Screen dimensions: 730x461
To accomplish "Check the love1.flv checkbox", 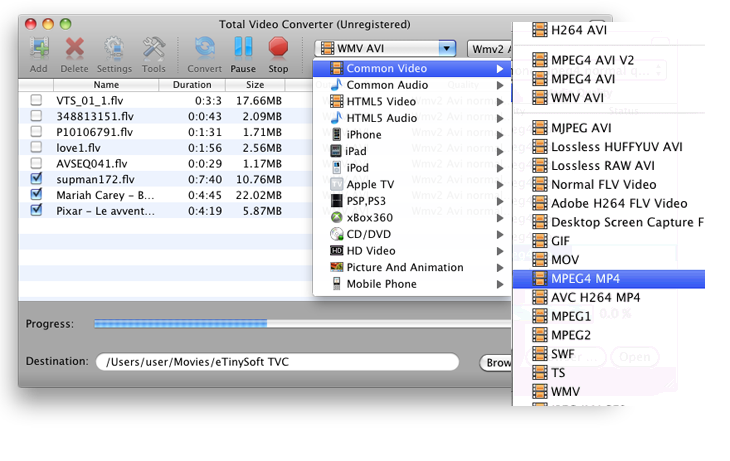I will (36, 147).
